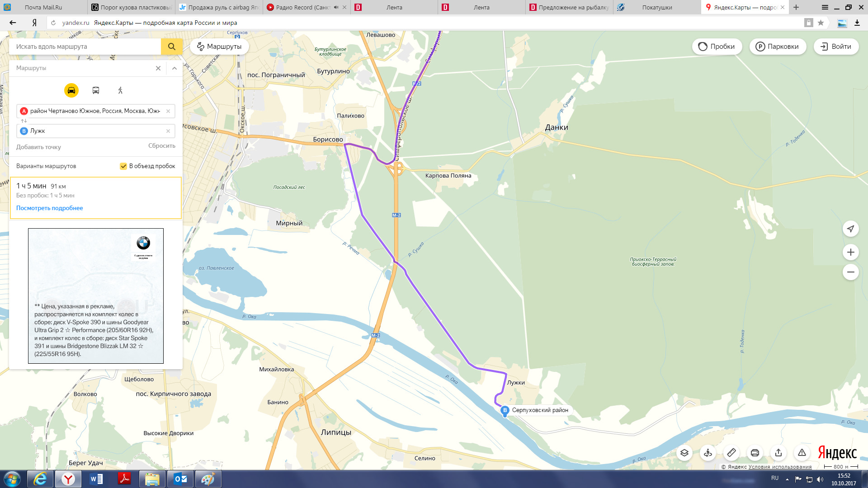This screenshot has height=488, width=868.
Task: Click Сбросить to reset route
Action: click(162, 145)
